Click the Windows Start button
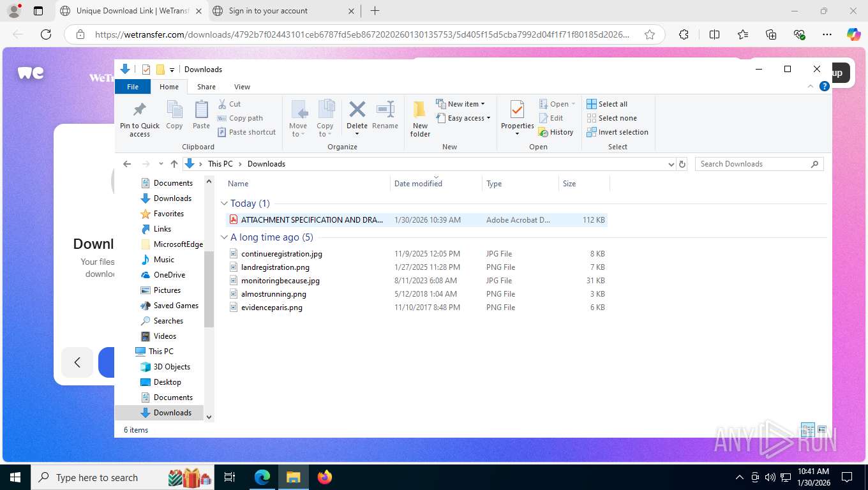This screenshot has width=868, height=490. click(15, 477)
